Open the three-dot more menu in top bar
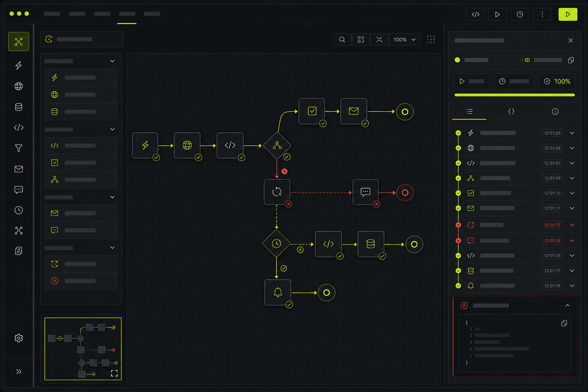This screenshot has width=588, height=392. [x=542, y=14]
